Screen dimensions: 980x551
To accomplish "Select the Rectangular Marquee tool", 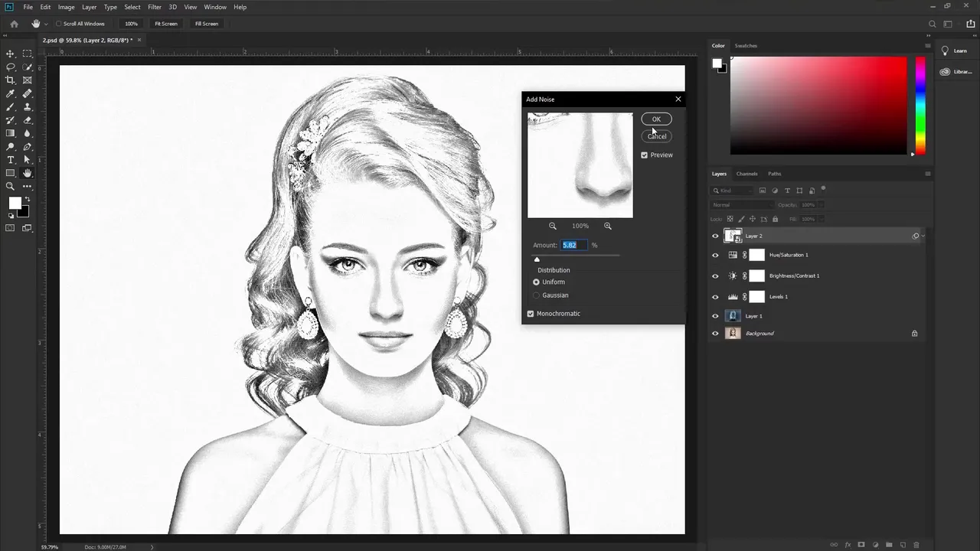I will pos(28,54).
